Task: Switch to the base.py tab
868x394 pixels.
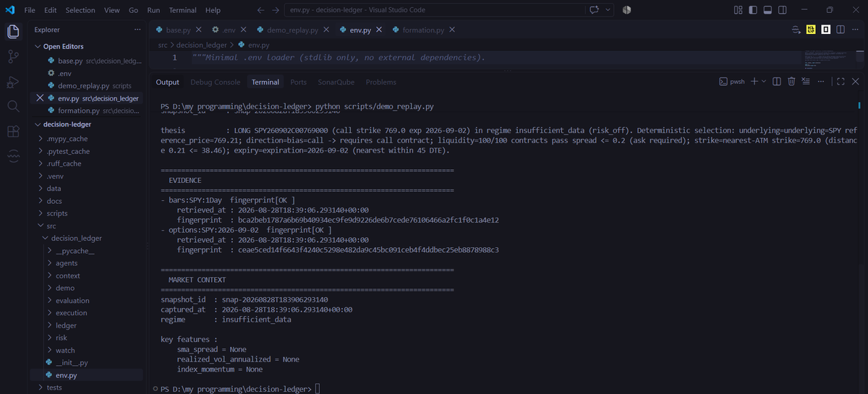Action: tap(177, 30)
